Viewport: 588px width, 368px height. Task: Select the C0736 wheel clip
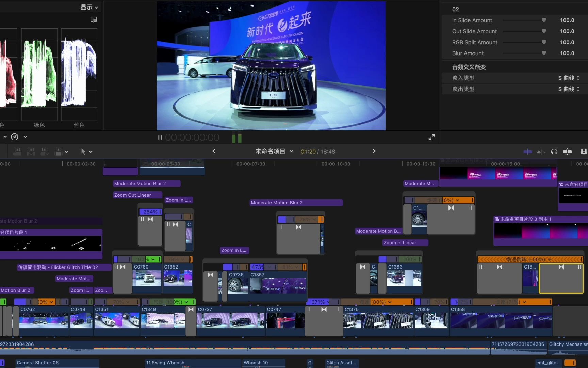(x=238, y=286)
